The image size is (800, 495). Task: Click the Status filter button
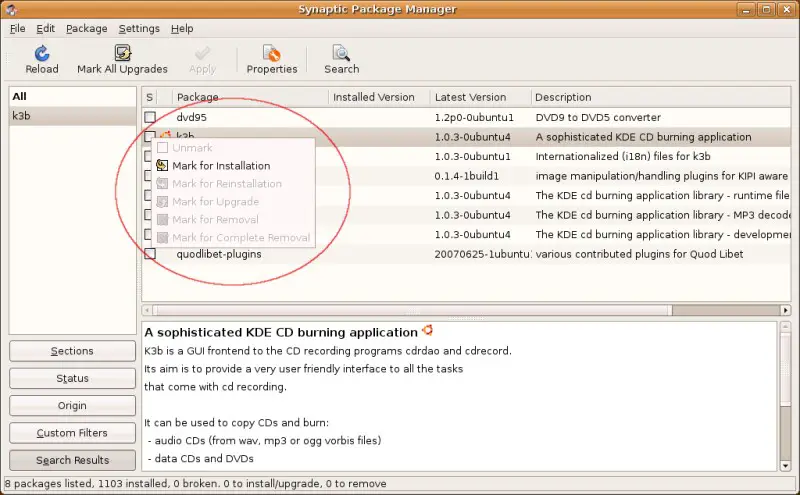pyautogui.click(x=72, y=378)
